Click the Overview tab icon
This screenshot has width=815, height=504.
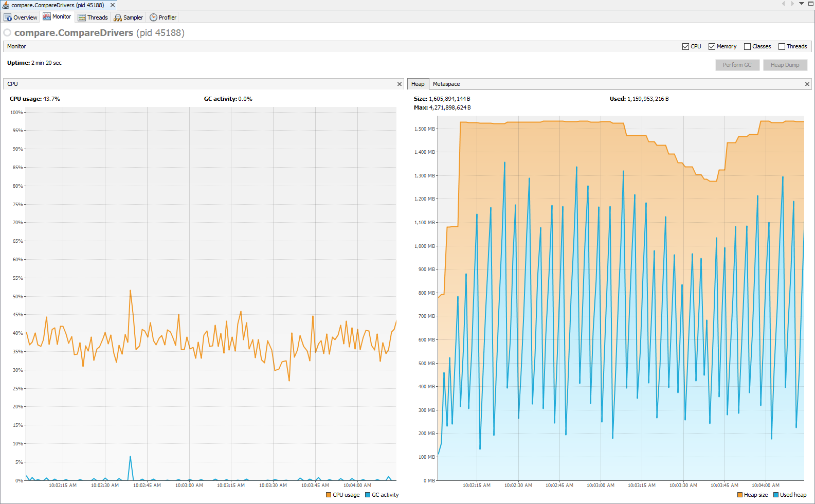pyautogui.click(x=8, y=17)
